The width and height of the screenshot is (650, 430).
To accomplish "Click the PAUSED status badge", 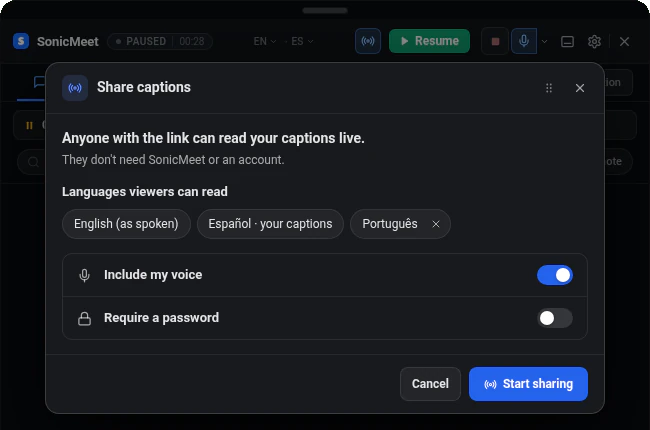I will pos(160,41).
